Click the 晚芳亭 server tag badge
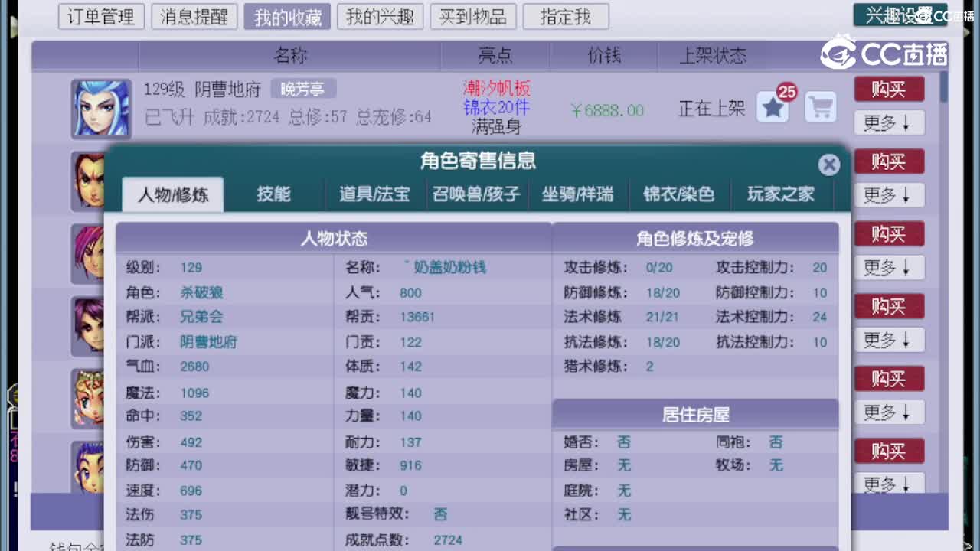This screenshot has width=980, height=551. [303, 88]
